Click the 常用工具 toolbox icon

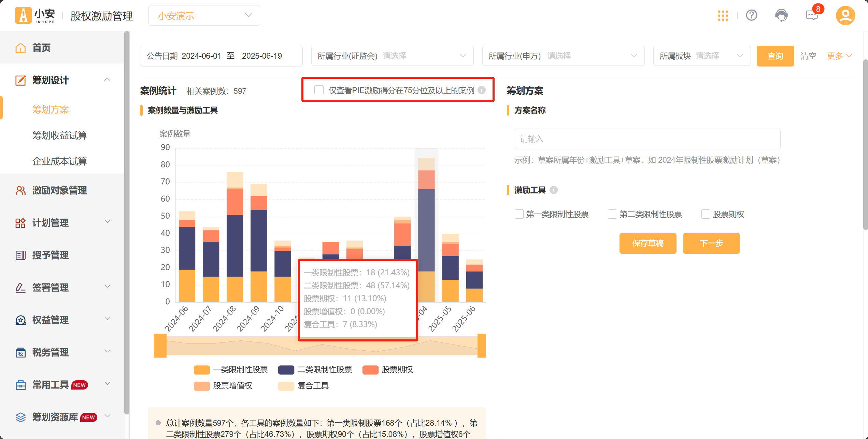(x=20, y=385)
